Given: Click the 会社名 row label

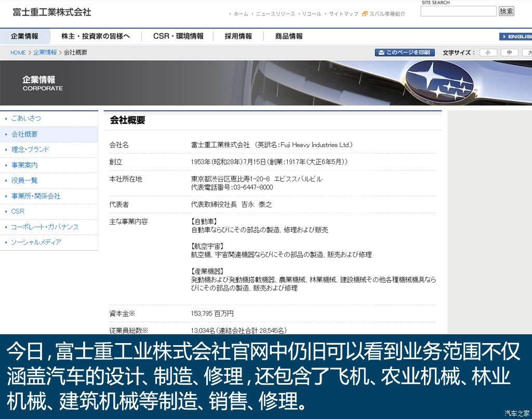Looking at the screenshot, I should 119,145.
